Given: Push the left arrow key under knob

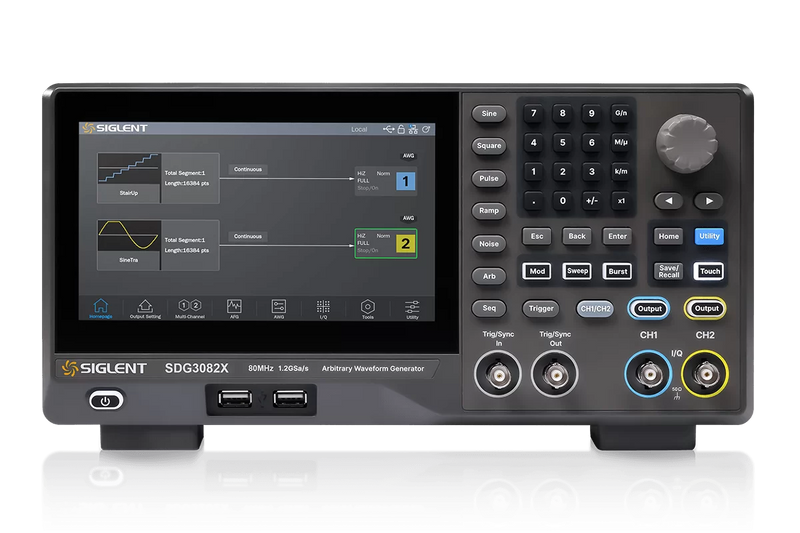Looking at the screenshot, I should point(669,201).
